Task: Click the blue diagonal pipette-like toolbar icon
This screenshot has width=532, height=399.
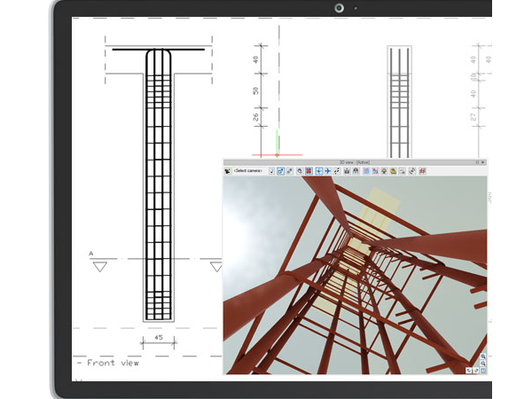Action: coord(289,171)
